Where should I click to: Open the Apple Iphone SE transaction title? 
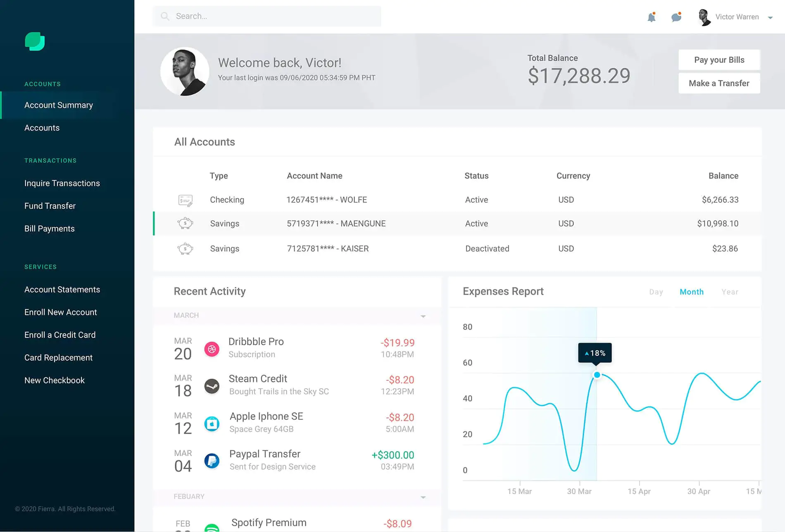point(266,416)
